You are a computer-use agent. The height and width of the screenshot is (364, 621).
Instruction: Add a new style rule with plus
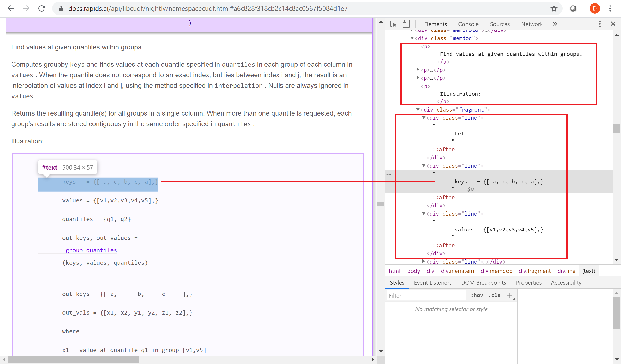pyautogui.click(x=510, y=295)
